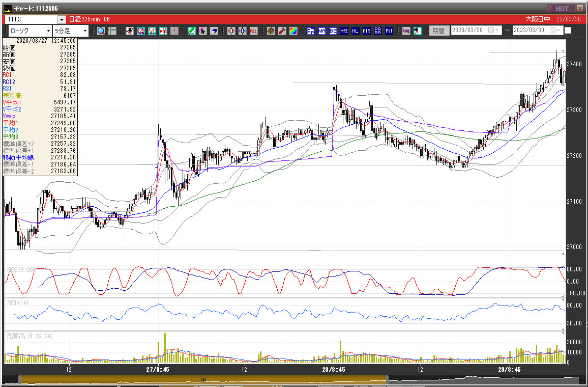
Task: Click the red candle expand icon
Action: click(231, 31)
